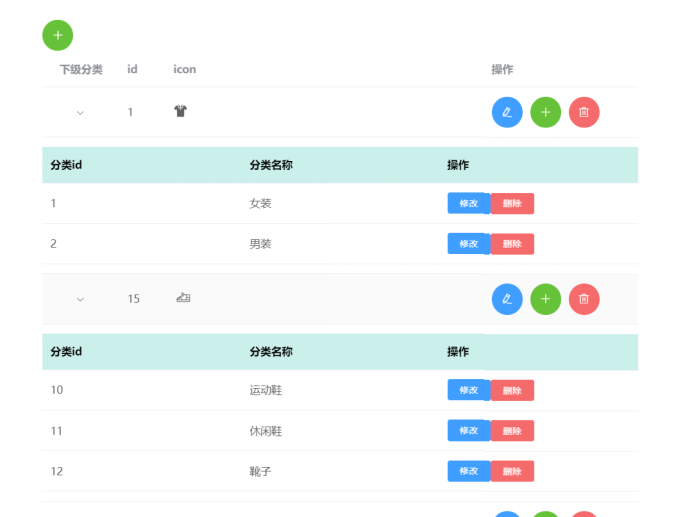
Task: Click the t-shirt icon in row 1
Action: pyautogui.click(x=180, y=112)
